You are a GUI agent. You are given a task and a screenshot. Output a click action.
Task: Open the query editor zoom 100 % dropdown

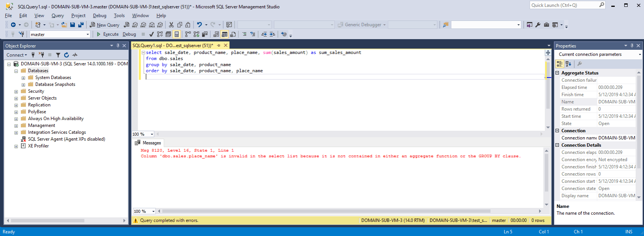pyautogui.click(x=152, y=134)
